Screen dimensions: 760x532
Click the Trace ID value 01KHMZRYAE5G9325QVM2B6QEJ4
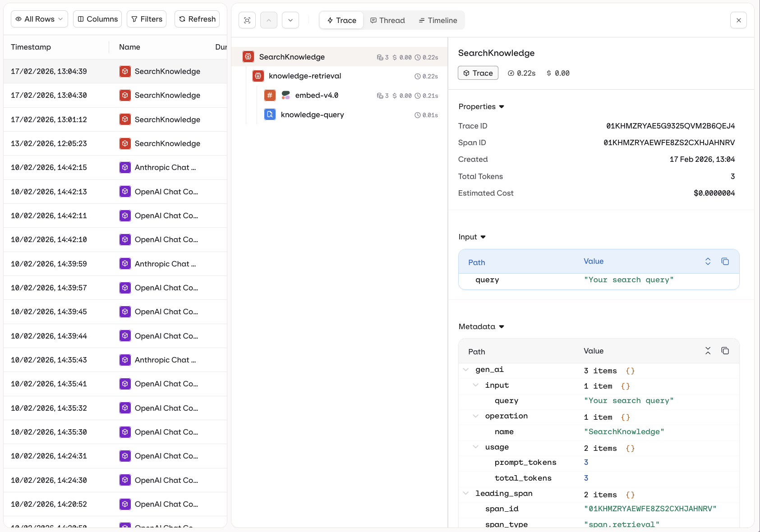670,126
